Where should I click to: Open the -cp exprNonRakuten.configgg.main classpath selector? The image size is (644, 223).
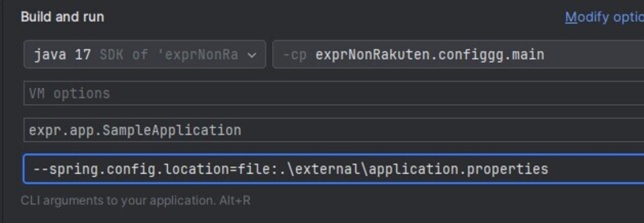456,54
